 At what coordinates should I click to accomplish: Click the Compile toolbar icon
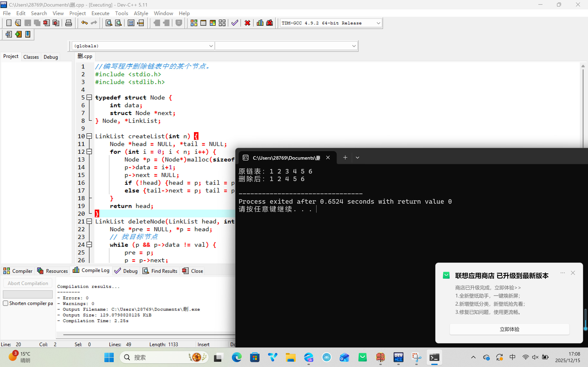(194, 23)
